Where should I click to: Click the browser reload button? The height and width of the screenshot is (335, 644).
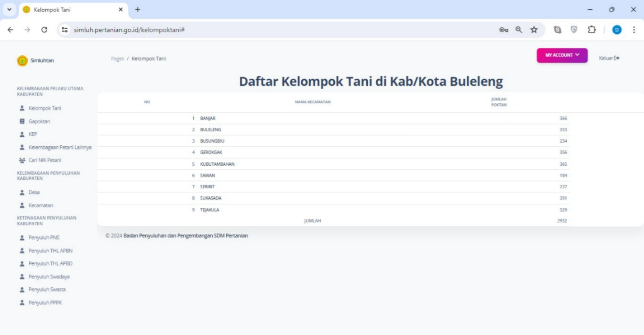tap(44, 30)
